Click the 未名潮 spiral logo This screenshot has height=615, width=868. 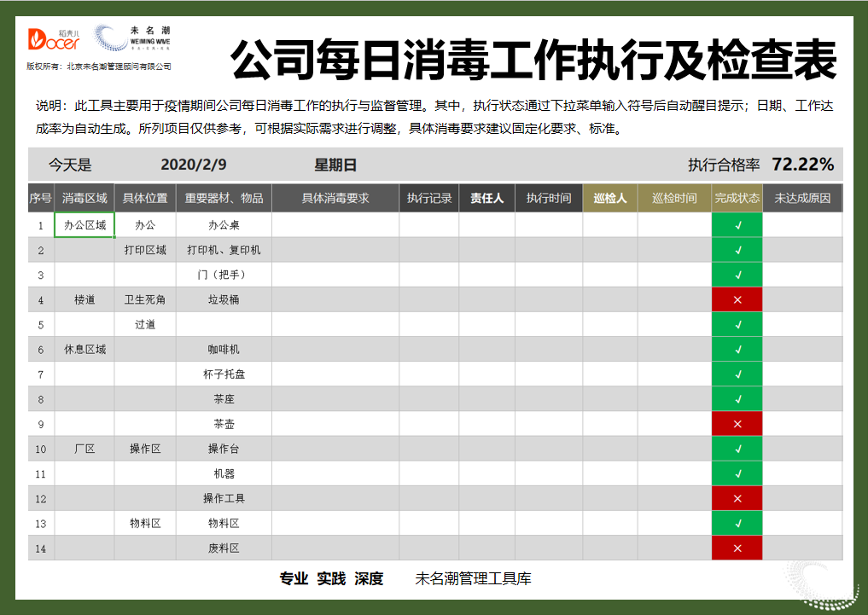(108, 38)
